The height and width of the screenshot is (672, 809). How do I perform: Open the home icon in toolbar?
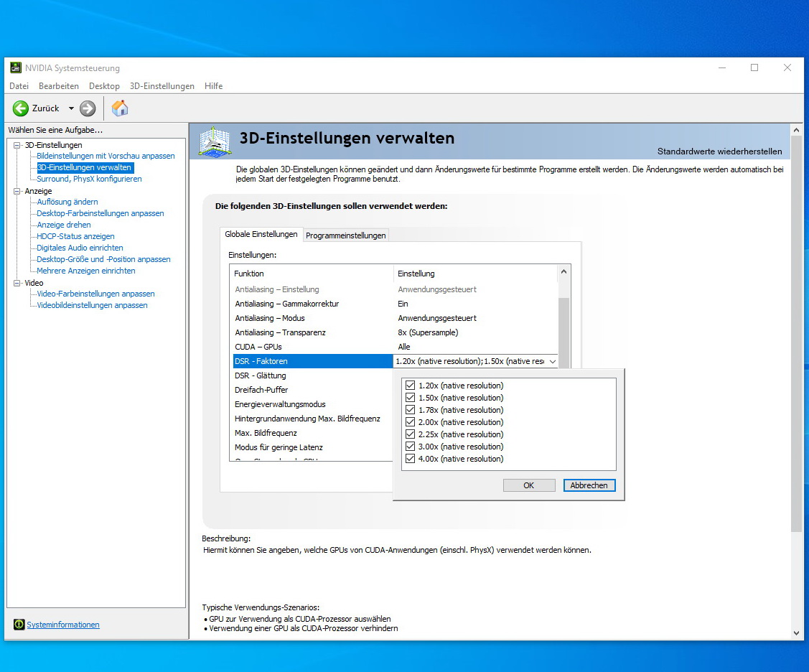coord(120,108)
